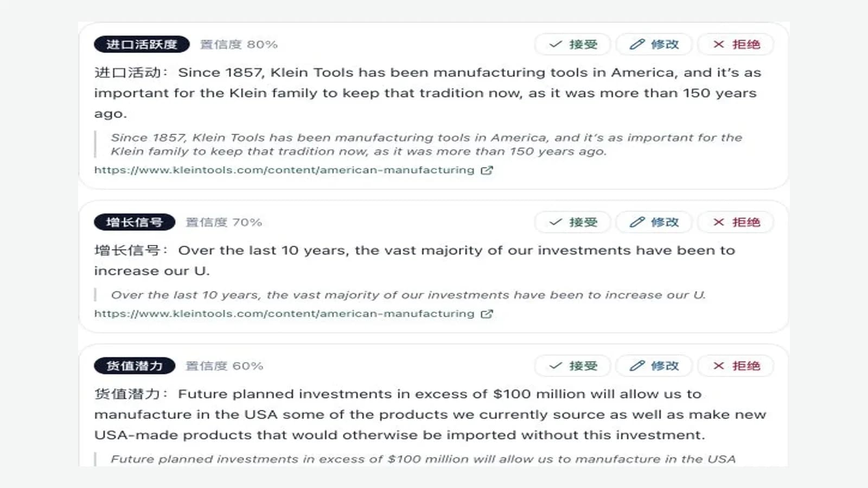Select the 增长信号 tag badge
Image resolution: width=868 pixels, height=488 pixels.
[135, 222]
